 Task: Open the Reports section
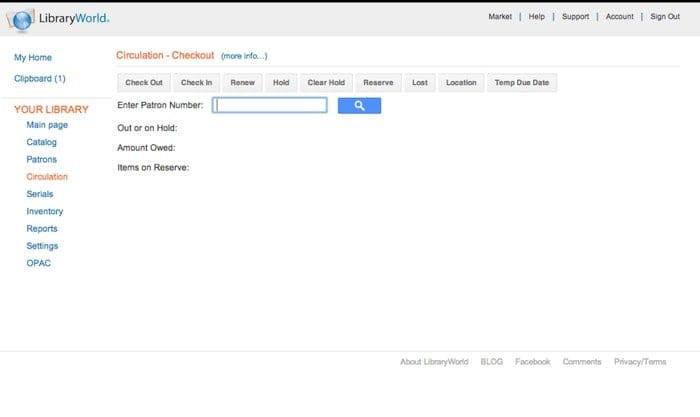point(42,229)
